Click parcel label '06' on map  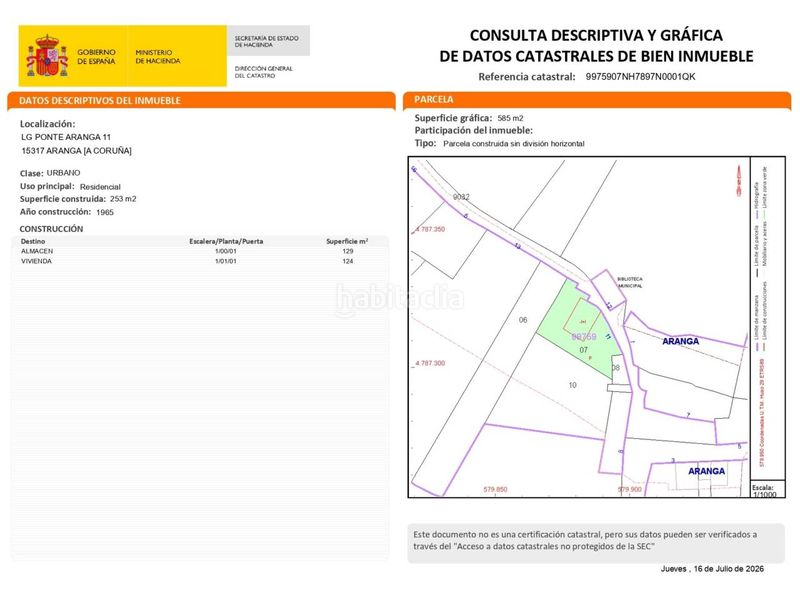coord(523,320)
